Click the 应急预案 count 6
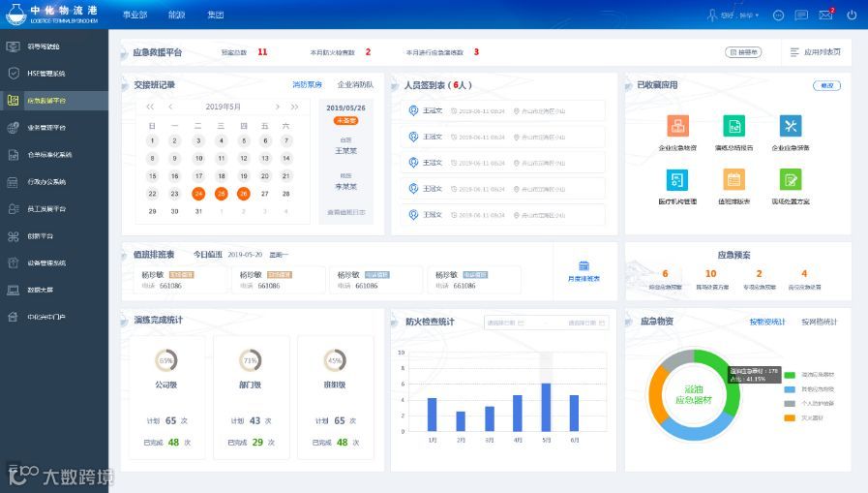The image size is (868, 493). pyautogui.click(x=665, y=274)
